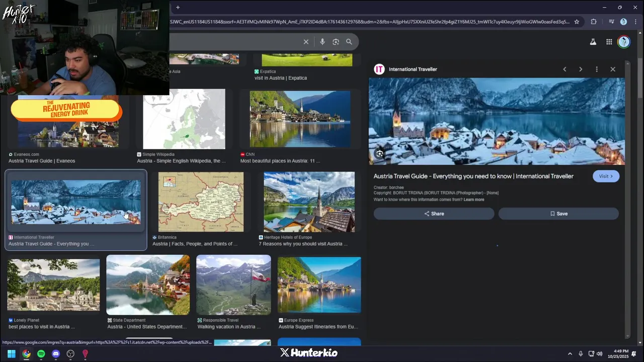Click '7 Reasons why you should visit Austria' caption

click(303, 244)
